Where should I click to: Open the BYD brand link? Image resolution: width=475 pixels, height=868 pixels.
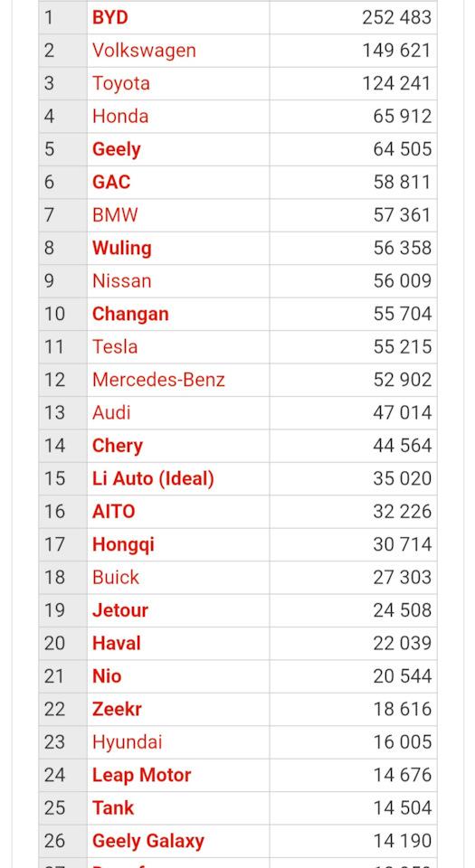[109, 18]
